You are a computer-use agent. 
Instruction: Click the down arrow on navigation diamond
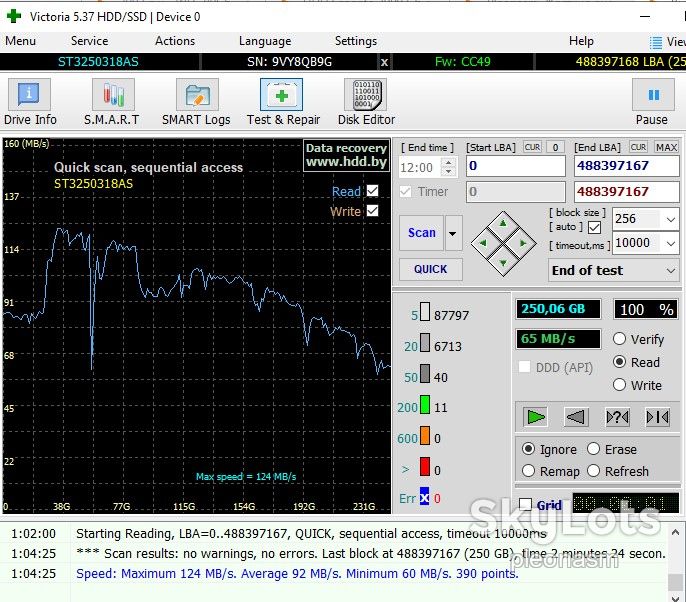pyautogui.click(x=503, y=262)
